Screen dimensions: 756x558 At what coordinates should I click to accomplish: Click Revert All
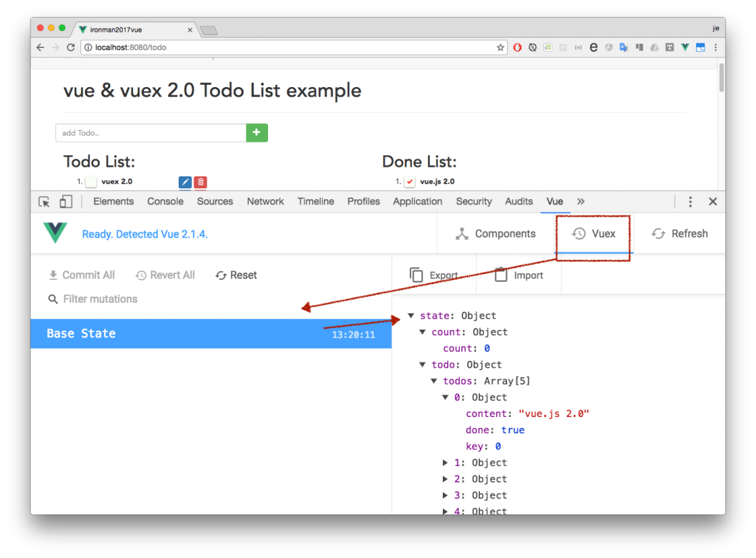pos(165,275)
